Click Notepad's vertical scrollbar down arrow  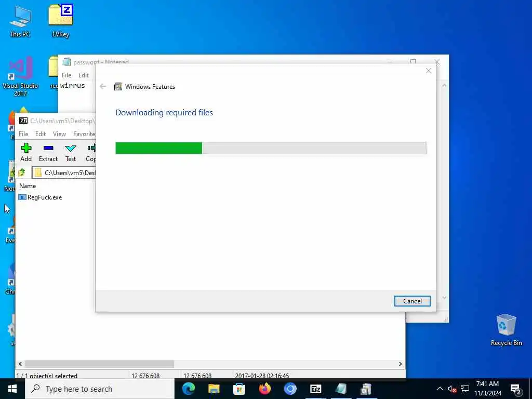click(x=444, y=298)
